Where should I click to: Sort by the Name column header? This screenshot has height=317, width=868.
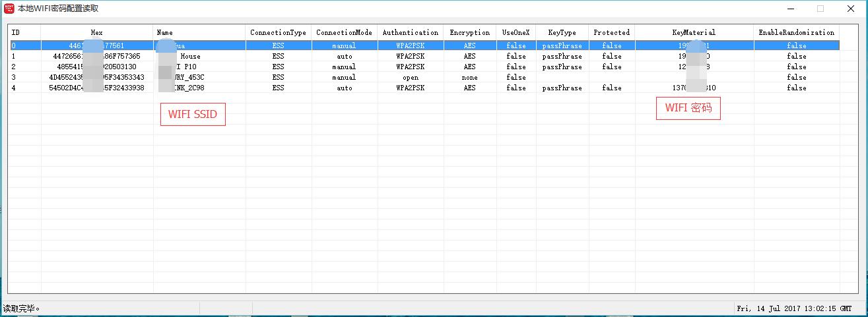pyautogui.click(x=199, y=32)
